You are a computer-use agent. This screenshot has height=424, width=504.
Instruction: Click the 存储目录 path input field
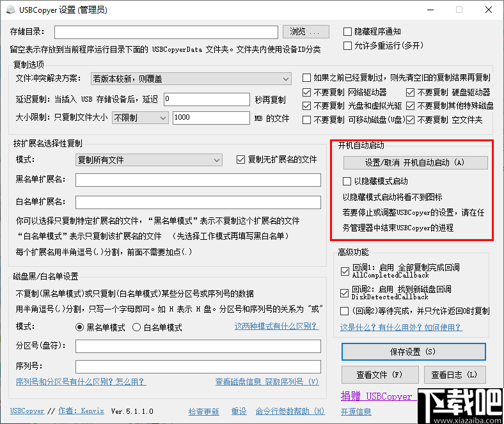[166, 32]
